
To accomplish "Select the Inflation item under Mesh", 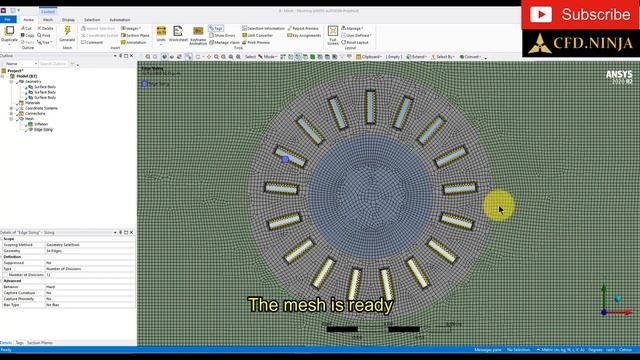I will point(40,124).
